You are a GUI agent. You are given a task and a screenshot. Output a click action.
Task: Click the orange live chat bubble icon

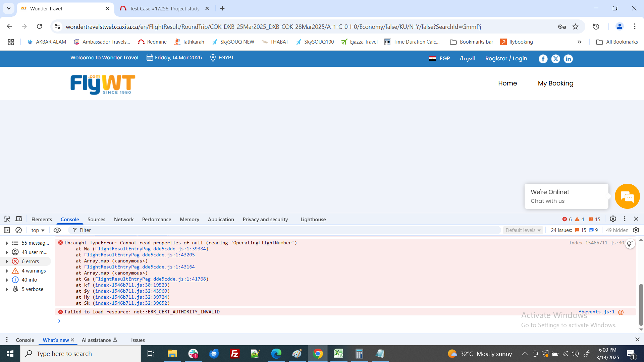[627, 196]
